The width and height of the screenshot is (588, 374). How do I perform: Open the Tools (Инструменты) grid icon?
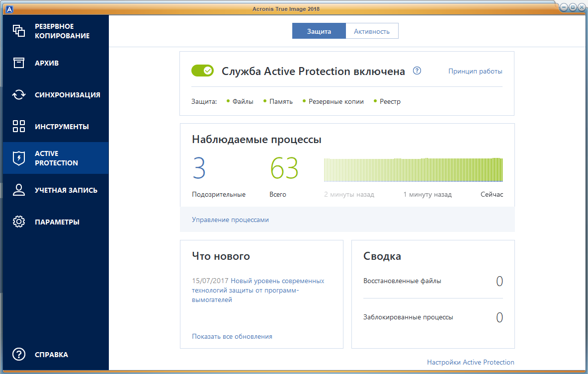pos(19,126)
